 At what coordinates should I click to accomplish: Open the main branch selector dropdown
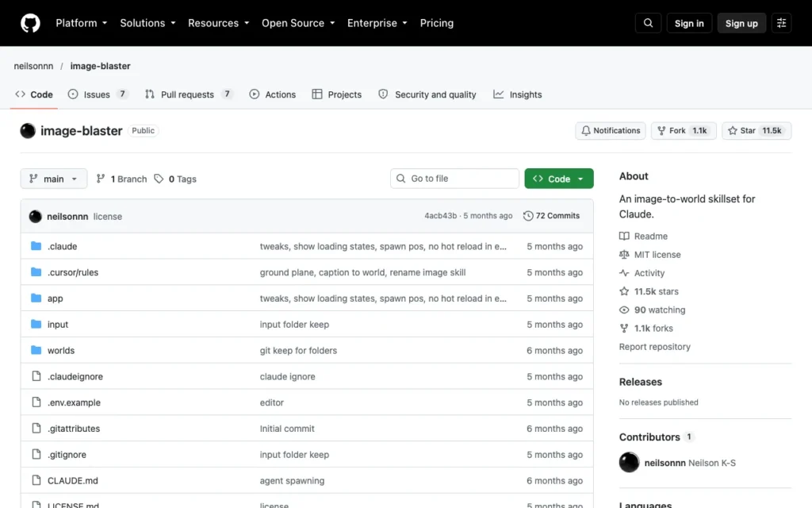coord(54,179)
